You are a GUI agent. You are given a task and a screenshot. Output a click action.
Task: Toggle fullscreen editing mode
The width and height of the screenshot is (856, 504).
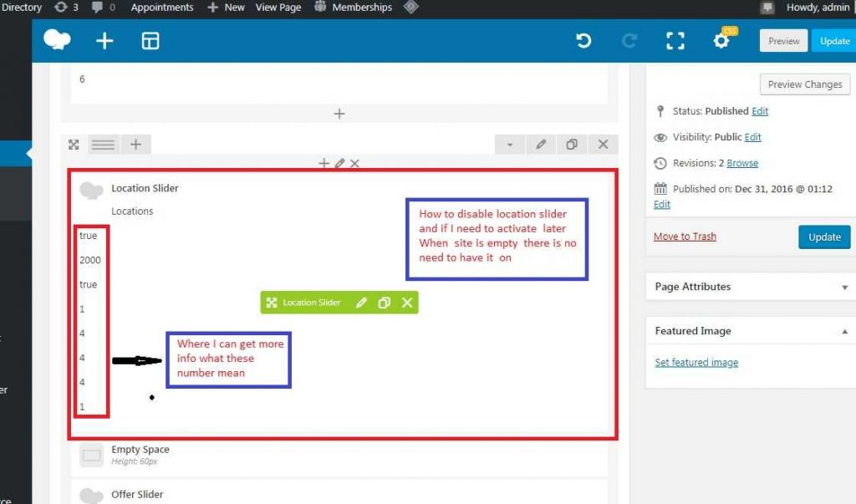click(x=675, y=40)
